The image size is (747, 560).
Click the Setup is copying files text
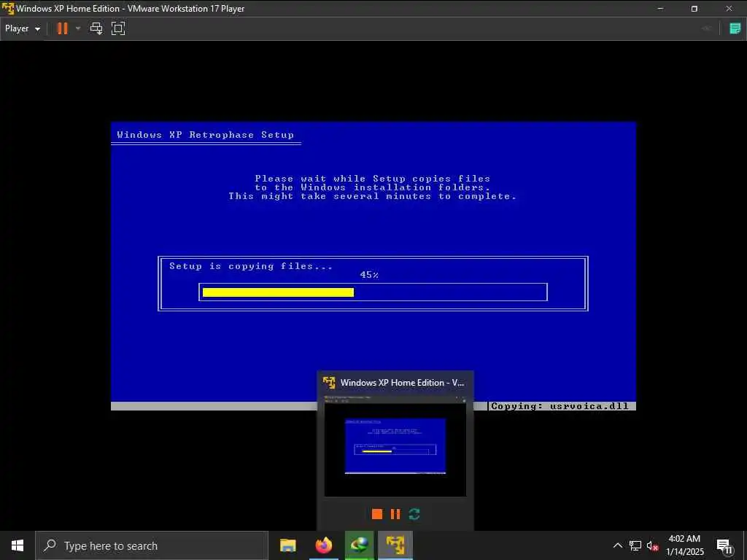click(x=251, y=266)
